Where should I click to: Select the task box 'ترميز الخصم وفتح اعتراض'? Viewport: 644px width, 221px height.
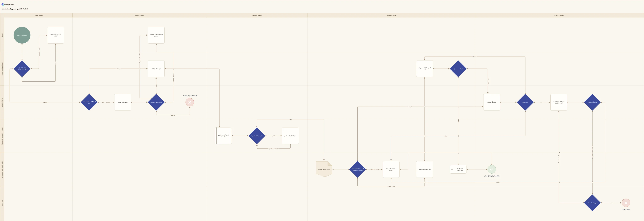(425, 169)
